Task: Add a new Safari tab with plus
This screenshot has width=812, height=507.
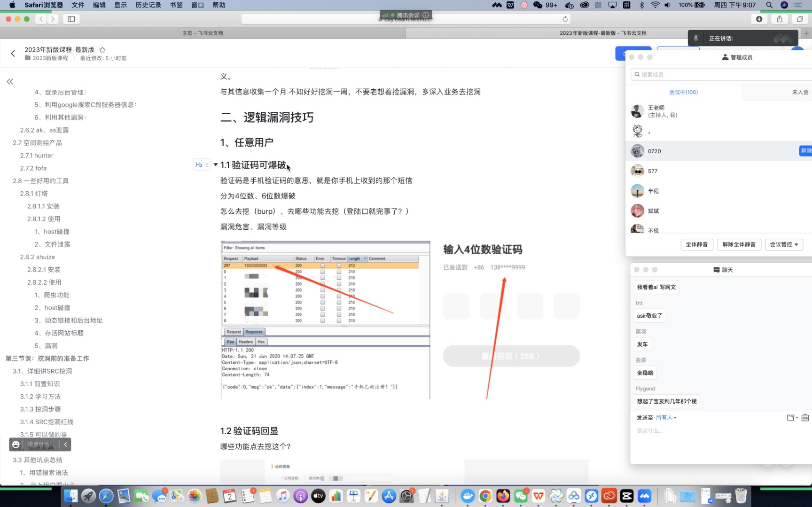Action: tap(806, 33)
